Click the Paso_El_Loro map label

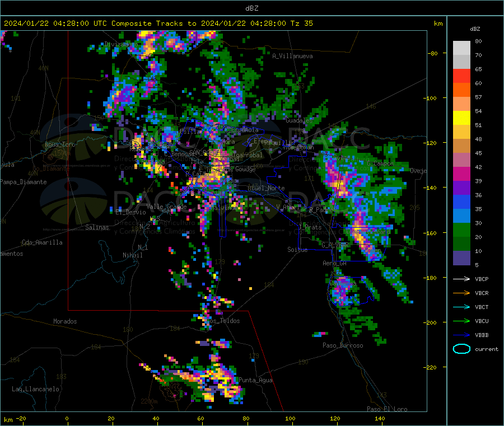[387, 409]
